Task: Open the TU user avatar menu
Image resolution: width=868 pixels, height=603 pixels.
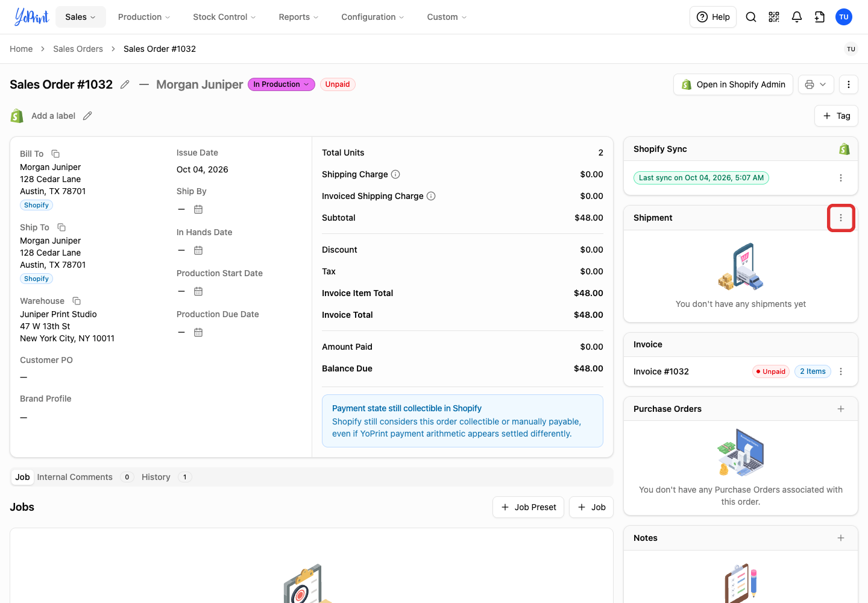Action: 844,17
